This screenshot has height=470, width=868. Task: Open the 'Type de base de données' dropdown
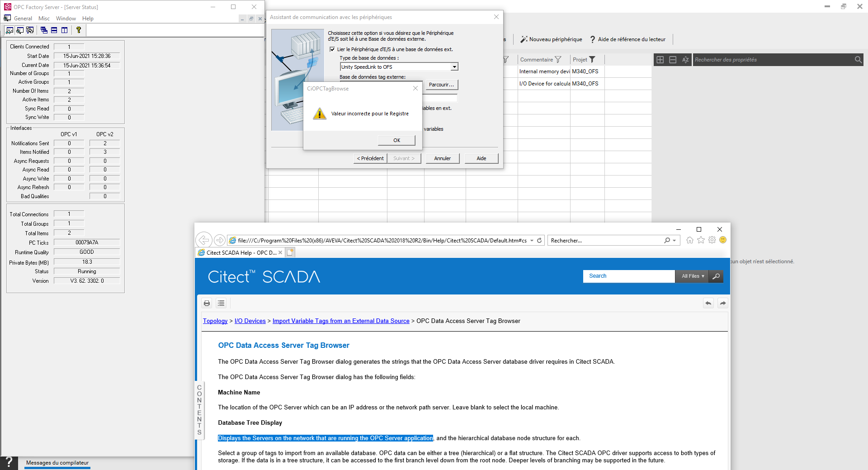pos(454,67)
